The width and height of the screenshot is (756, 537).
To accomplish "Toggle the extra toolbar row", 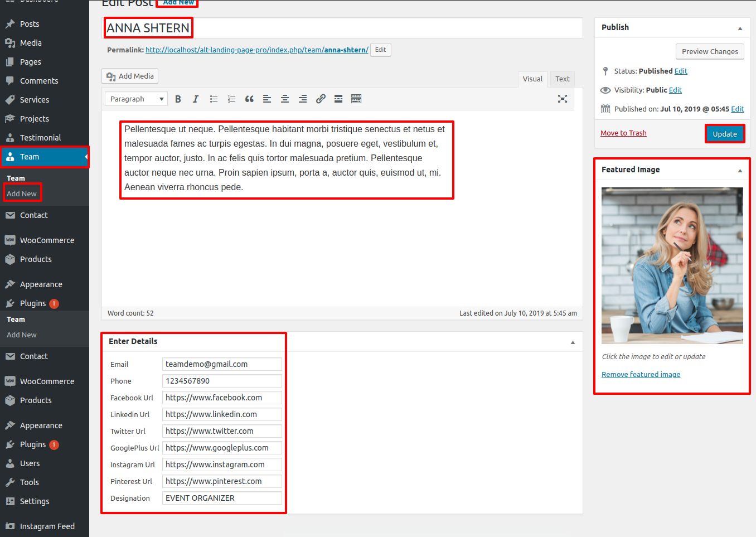I will (356, 99).
